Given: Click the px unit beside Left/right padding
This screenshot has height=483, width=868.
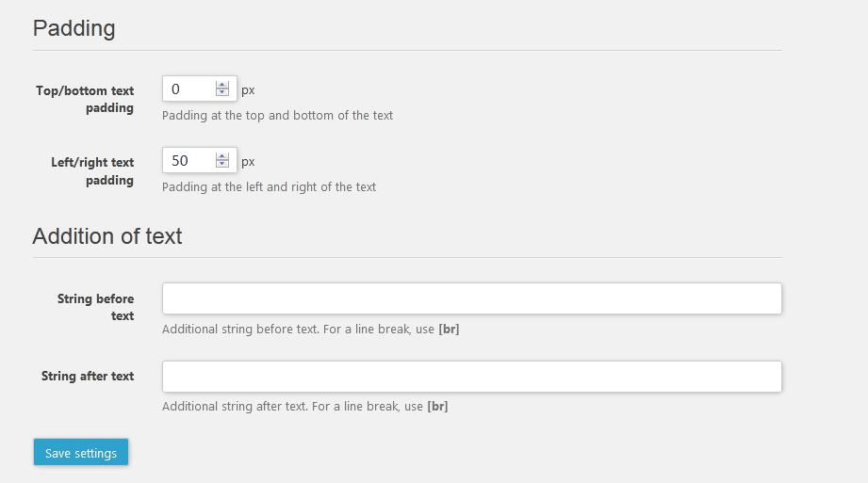Looking at the screenshot, I should [x=248, y=162].
